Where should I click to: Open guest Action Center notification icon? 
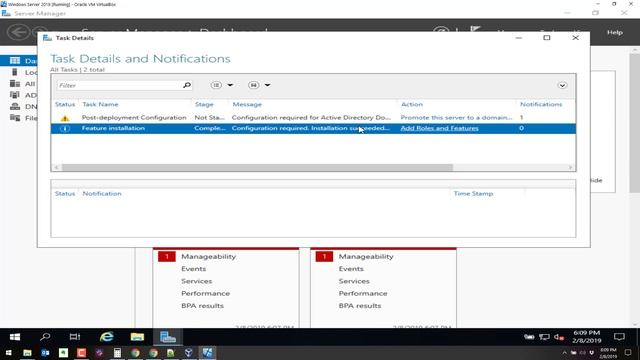pos(619,337)
